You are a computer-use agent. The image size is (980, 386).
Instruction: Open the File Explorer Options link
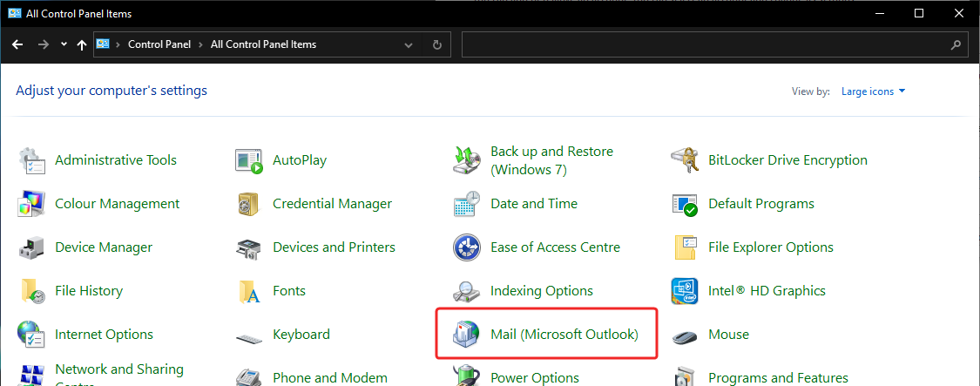[x=770, y=247]
